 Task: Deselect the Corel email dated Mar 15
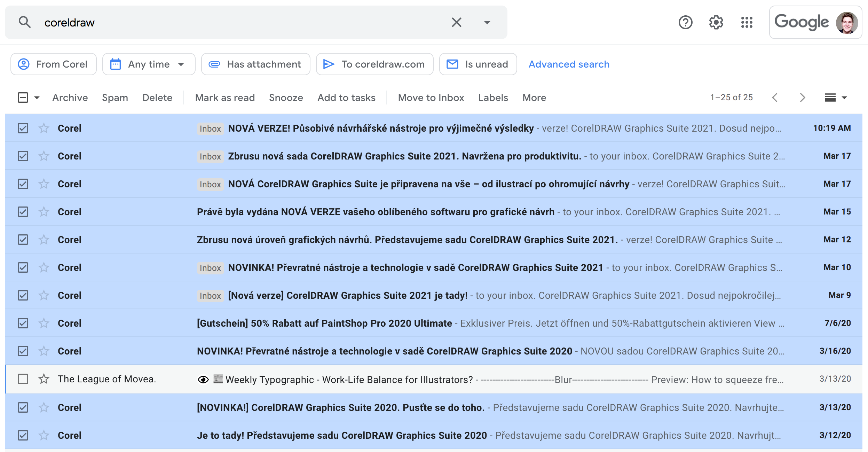point(23,211)
